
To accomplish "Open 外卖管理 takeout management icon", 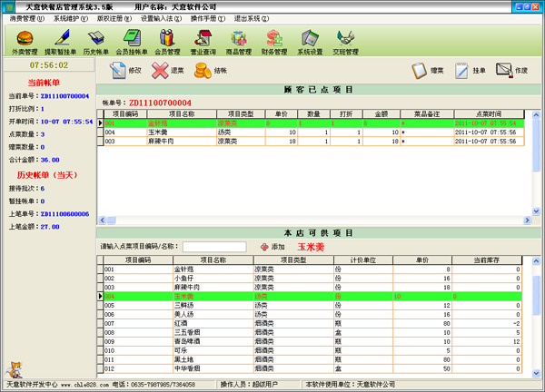I will [26, 40].
